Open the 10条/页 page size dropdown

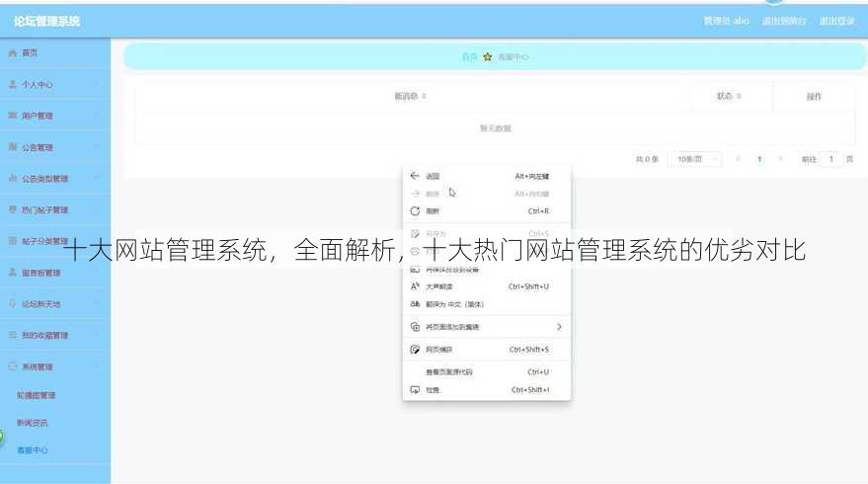(x=695, y=159)
